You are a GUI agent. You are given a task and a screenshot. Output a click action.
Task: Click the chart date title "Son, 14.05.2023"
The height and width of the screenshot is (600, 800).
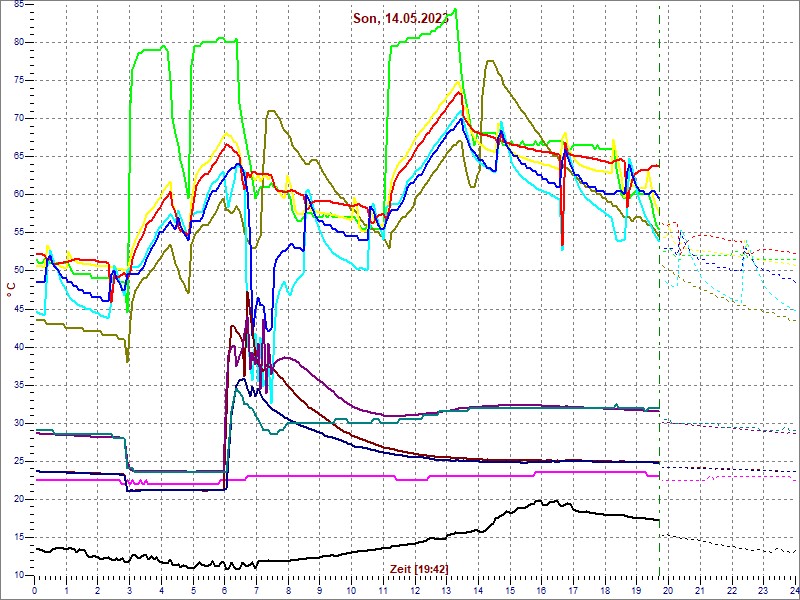[x=401, y=19]
